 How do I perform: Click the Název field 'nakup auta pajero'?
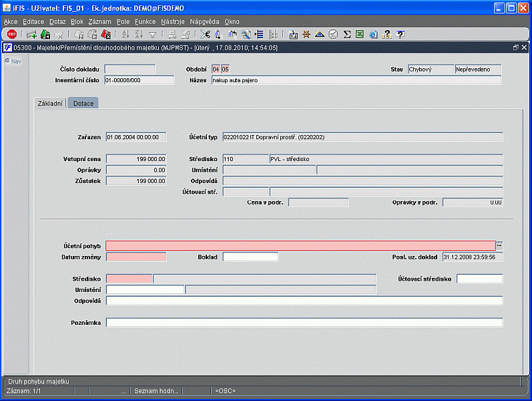pos(356,80)
